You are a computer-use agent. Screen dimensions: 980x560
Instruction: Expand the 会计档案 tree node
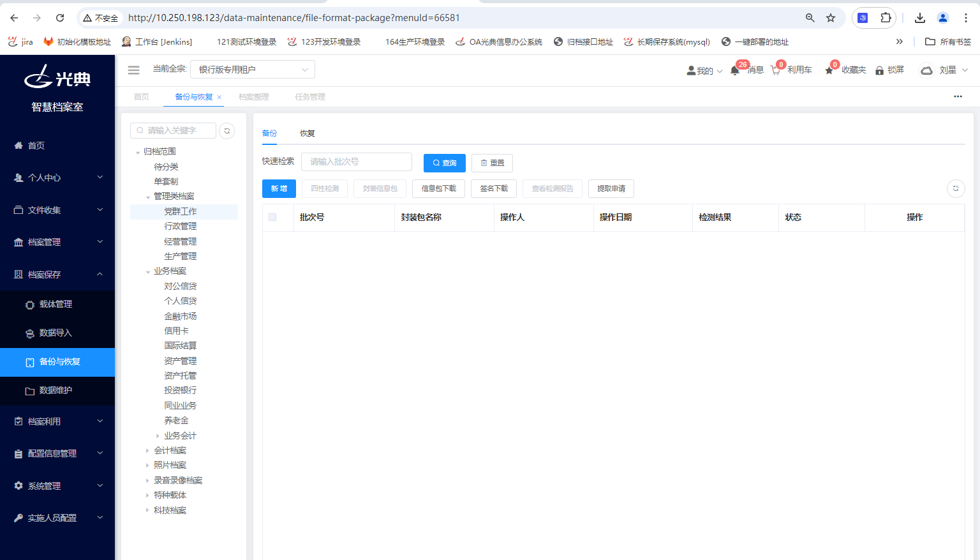point(147,451)
